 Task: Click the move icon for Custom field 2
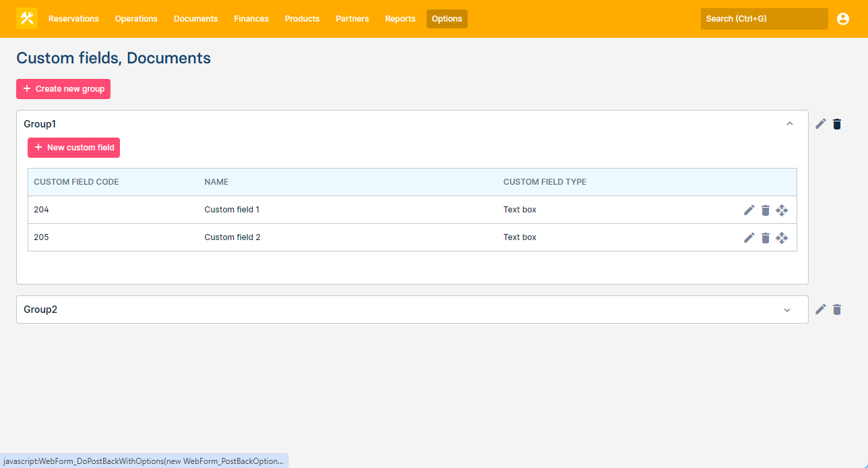pos(782,238)
